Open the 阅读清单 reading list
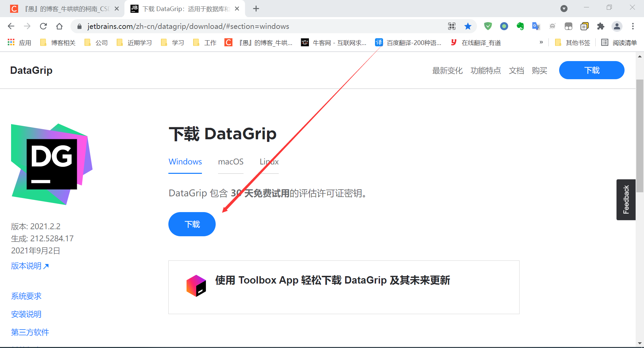The height and width of the screenshot is (348, 644). pos(619,43)
